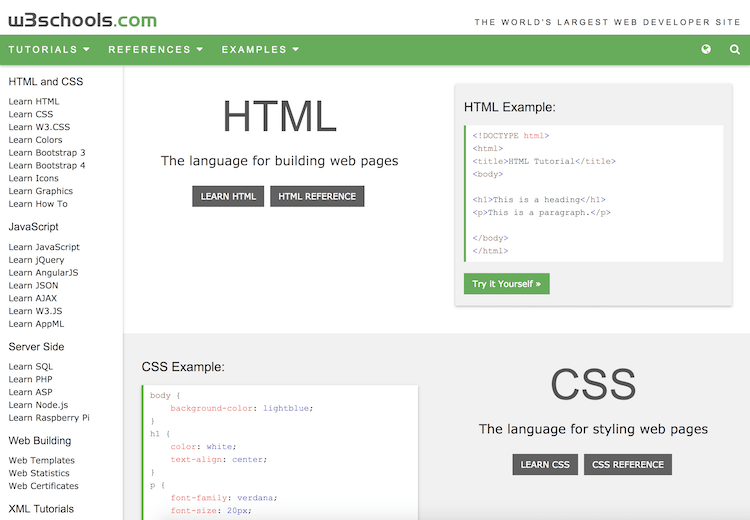750x520 pixels.
Task: Visit the Web Templates sidebar link
Action: tap(42, 461)
